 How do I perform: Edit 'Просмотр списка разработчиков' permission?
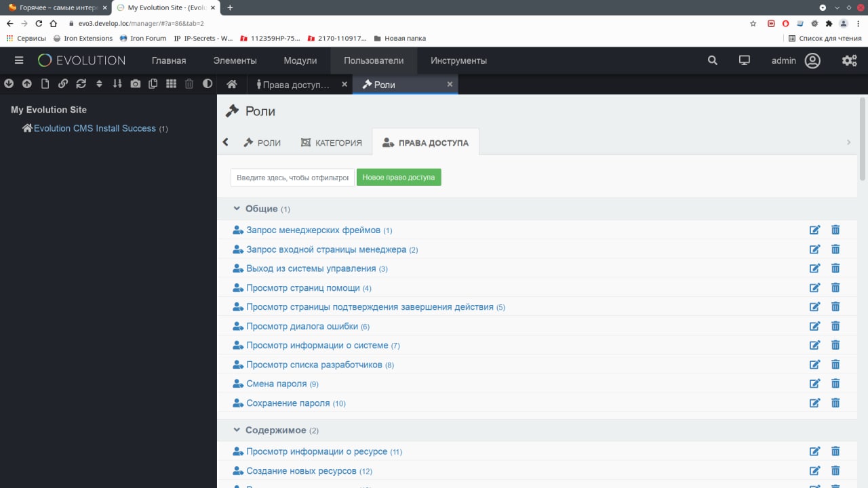click(815, 365)
